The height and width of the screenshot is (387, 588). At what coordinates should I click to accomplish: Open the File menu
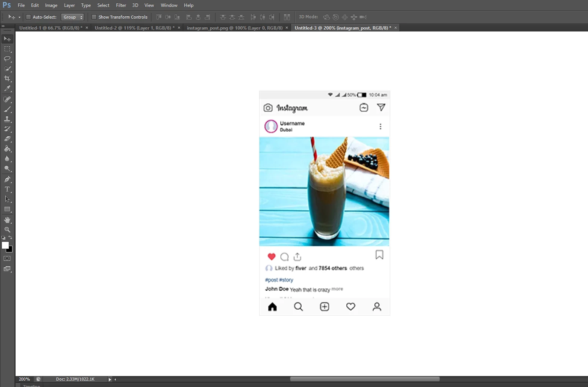(21, 5)
